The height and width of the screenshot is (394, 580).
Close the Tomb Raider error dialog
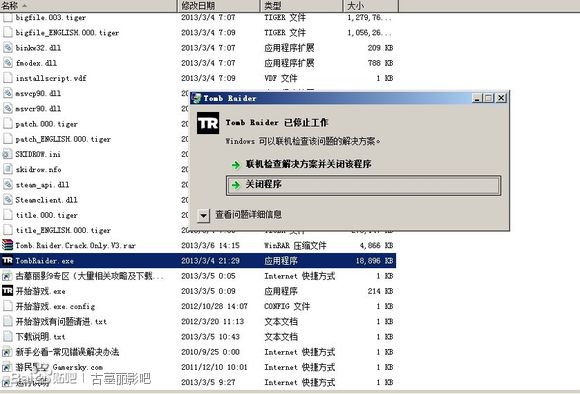501,98
